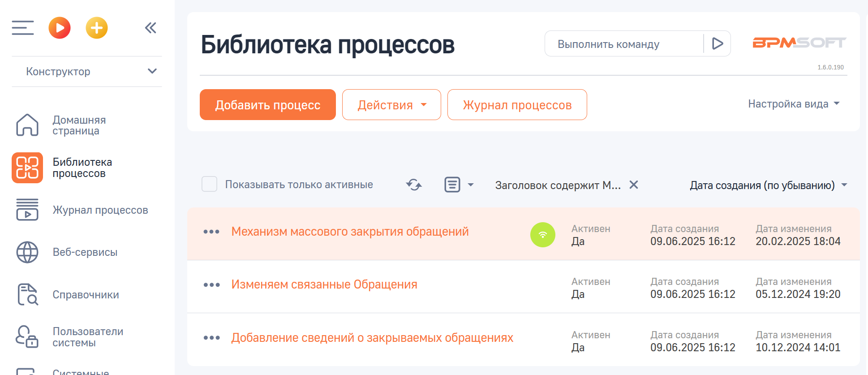The image size is (868, 375).
Task: Open Настройка вида dropdown
Action: [x=794, y=104]
